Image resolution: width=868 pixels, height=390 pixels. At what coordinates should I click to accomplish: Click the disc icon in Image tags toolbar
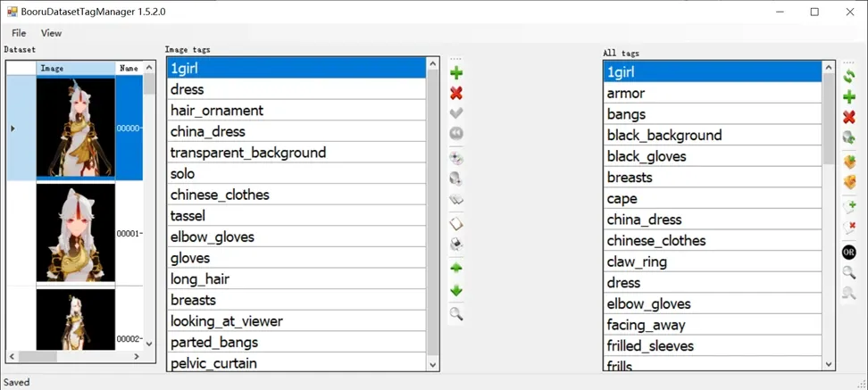point(456,159)
